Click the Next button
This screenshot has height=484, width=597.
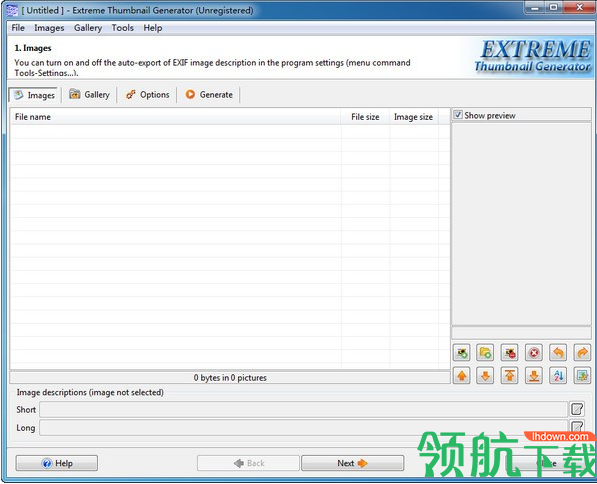(353, 463)
